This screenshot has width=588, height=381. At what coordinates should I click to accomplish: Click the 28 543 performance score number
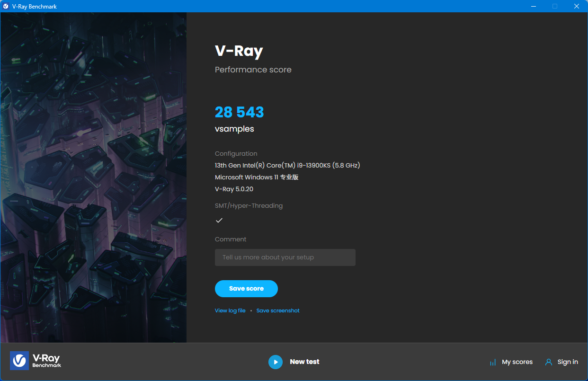point(239,112)
